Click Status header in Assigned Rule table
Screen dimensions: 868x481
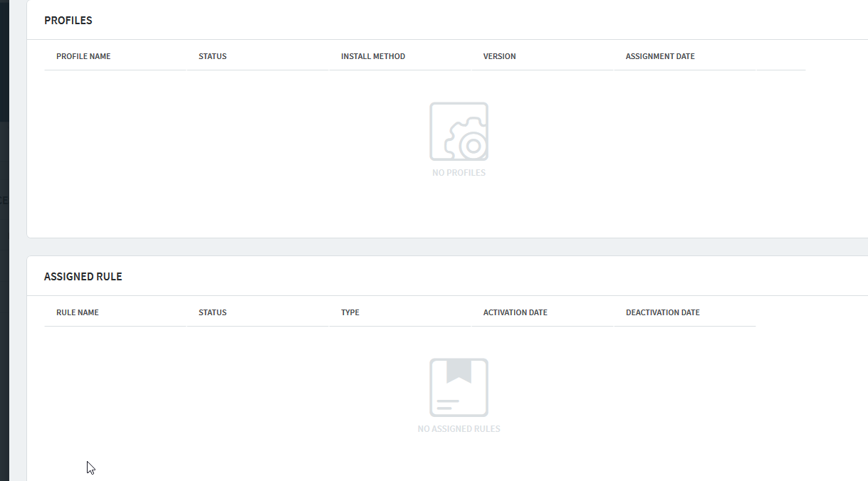212,312
